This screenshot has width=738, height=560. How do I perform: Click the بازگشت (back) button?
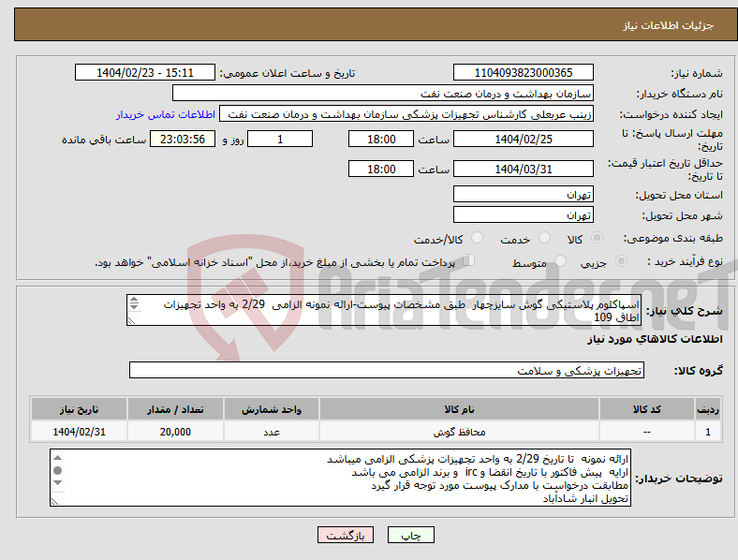346,535
